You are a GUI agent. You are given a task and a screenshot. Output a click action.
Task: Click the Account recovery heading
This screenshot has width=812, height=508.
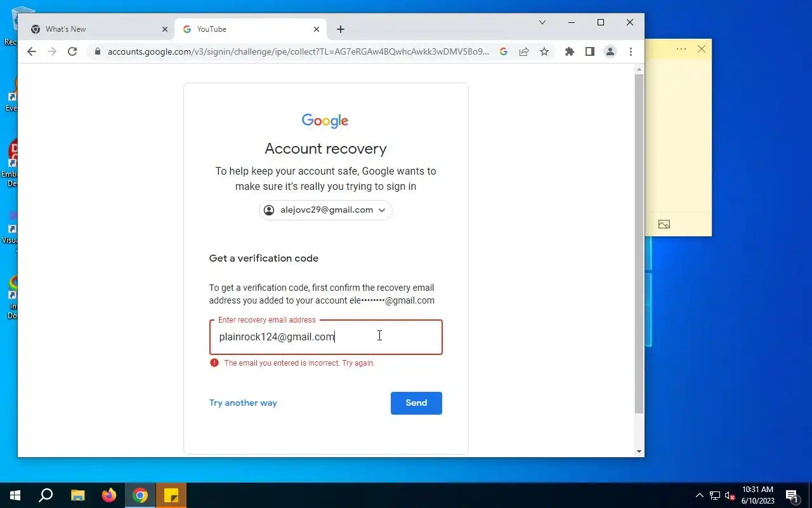pos(325,149)
